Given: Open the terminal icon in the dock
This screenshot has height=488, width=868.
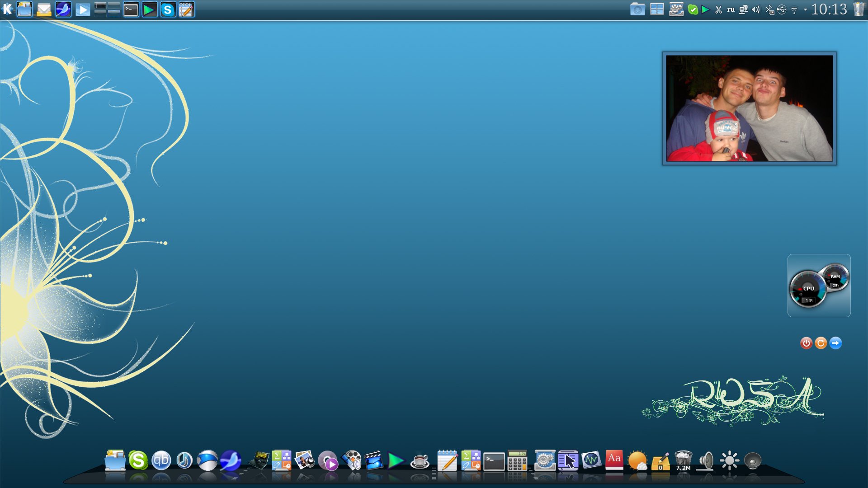Looking at the screenshot, I should [494, 461].
